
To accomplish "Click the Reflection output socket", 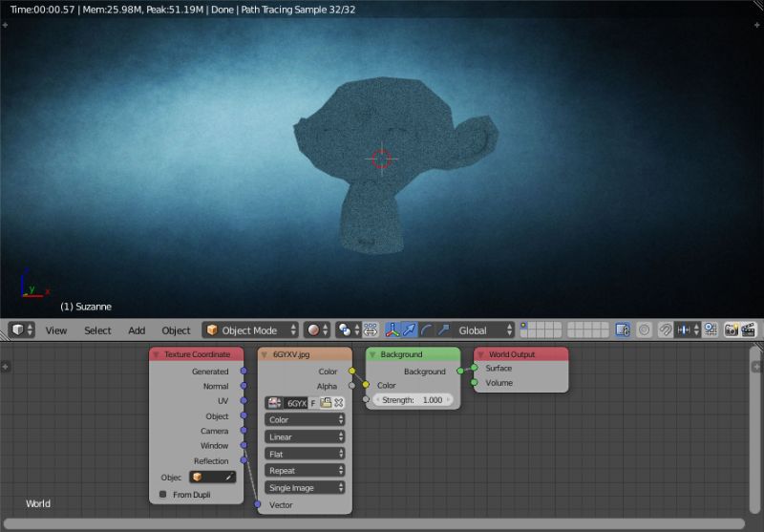I will click(244, 460).
